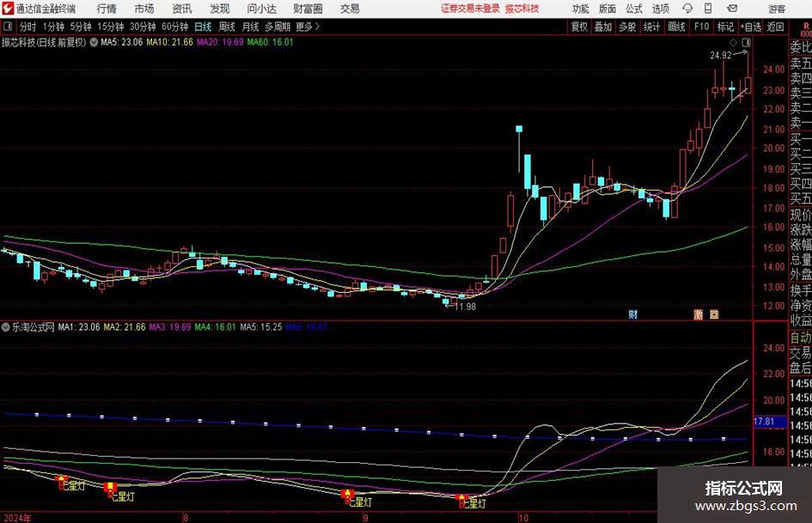Switch to 30分钟 period tab
812x523 pixels.
[x=143, y=27]
